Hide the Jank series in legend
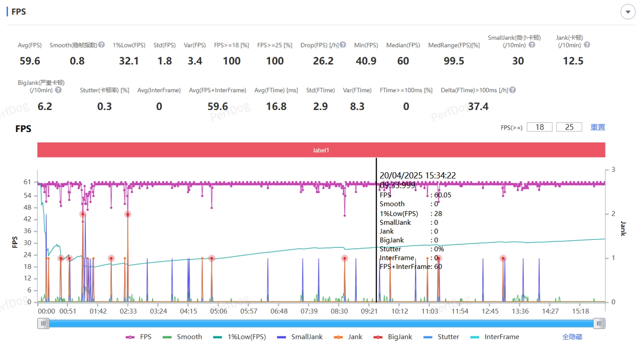Image resolution: width=644 pixels, height=344 pixels. click(348, 337)
